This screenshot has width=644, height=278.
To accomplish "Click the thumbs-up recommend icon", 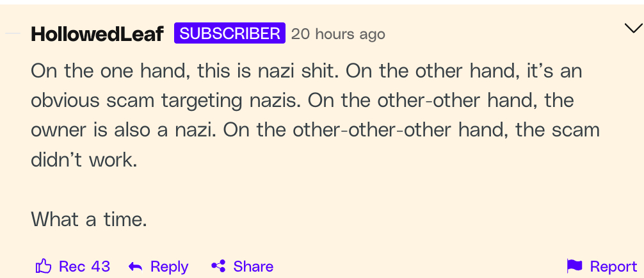I will [44, 266].
